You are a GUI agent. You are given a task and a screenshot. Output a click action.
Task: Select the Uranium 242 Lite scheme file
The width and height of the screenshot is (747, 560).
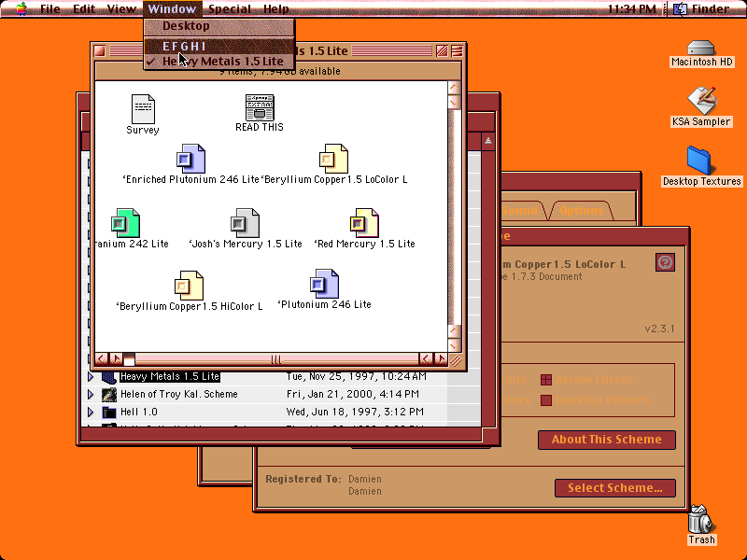[125, 223]
